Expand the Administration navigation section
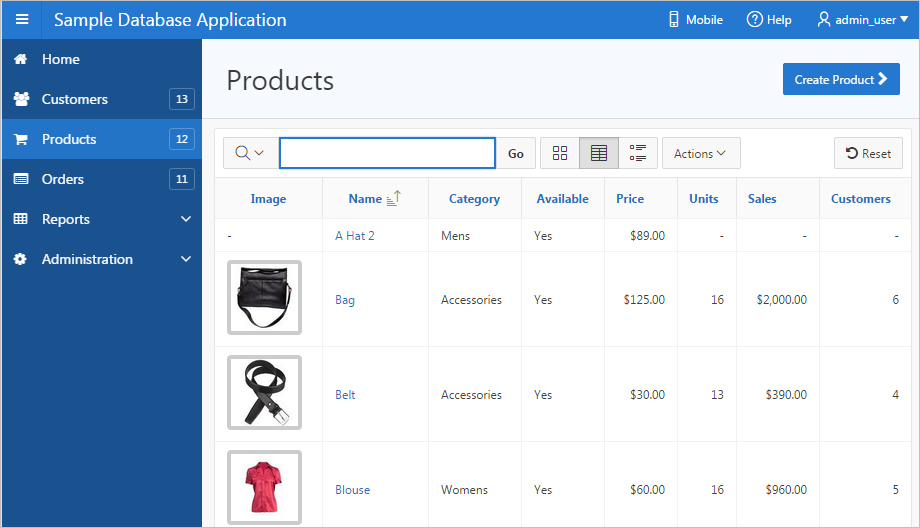The width and height of the screenshot is (920, 528). 185,259
